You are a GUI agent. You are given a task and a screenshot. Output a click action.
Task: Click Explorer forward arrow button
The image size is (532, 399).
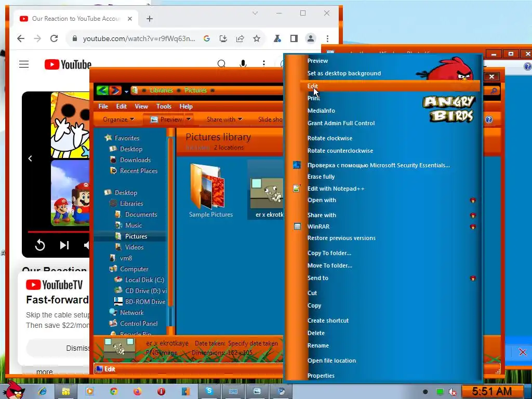(115, 90)
